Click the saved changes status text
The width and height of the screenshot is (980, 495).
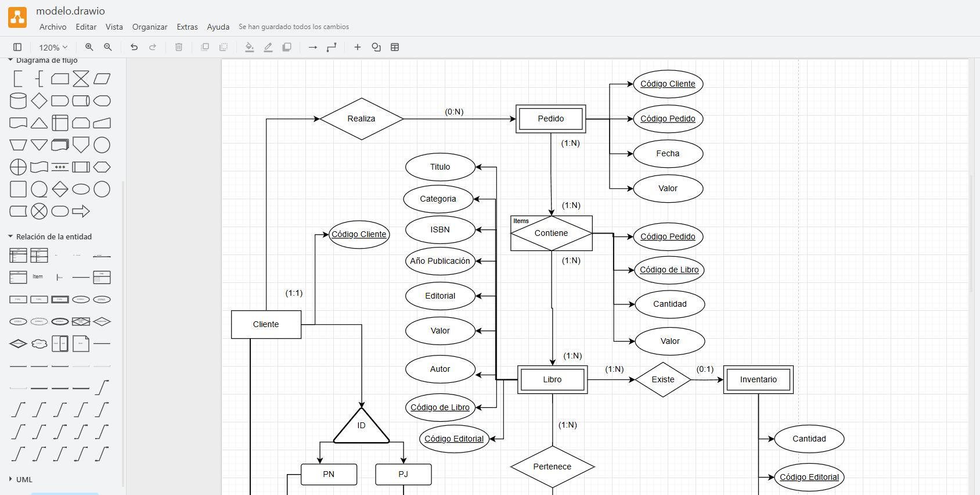[x=294, y=27]
